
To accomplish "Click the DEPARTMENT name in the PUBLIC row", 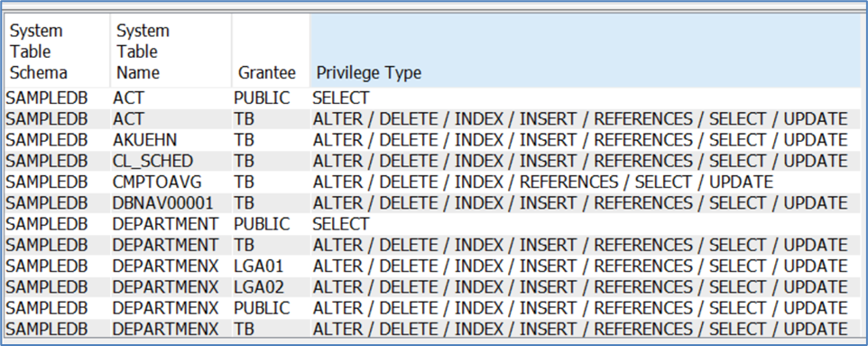I will coord(165,224).
